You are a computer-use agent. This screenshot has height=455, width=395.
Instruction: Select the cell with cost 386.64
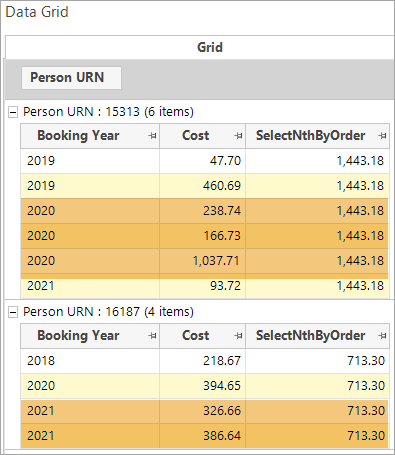[203, 436]
